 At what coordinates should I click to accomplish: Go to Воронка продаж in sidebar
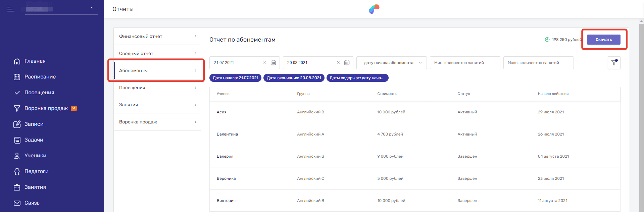(x=46, y=108)
